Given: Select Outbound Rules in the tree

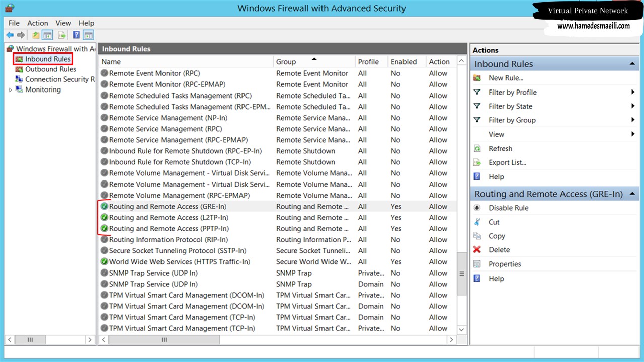Looking at the screenshot, I should (x=51, y=69).
